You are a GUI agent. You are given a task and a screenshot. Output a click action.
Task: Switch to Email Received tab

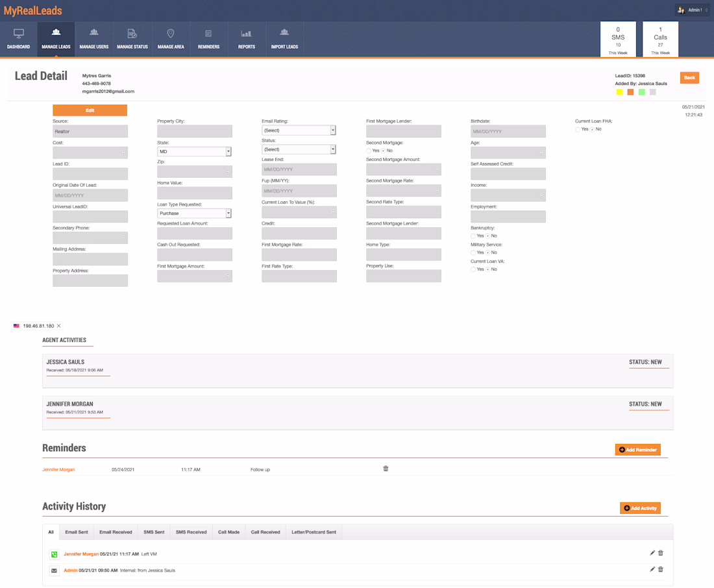[x=116, y=532]
